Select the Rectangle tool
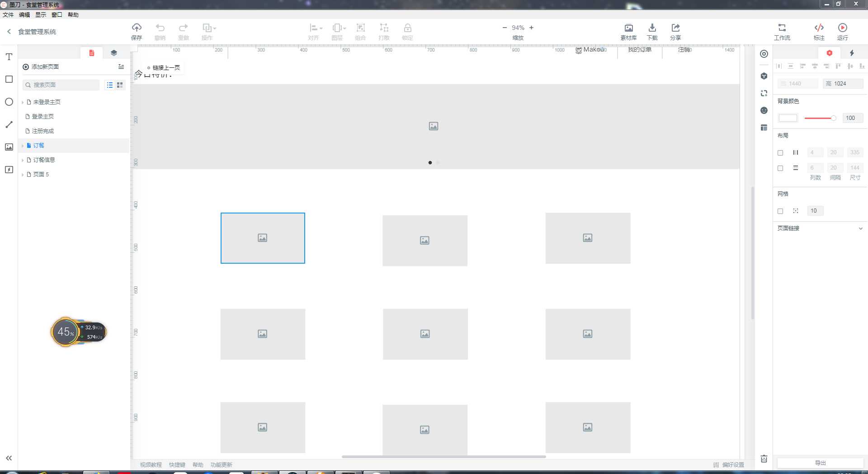Screen dimensions: 868x474 [x=9, y=79]
